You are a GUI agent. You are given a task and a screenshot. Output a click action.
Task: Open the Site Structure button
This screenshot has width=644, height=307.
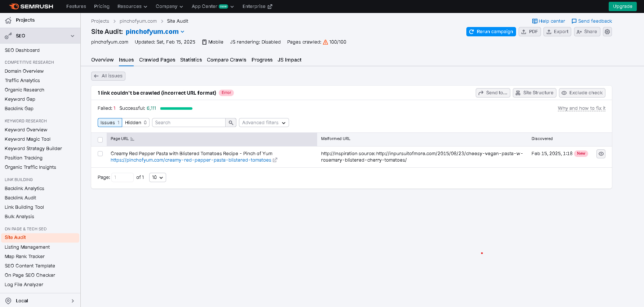click(x=534, y=93)
